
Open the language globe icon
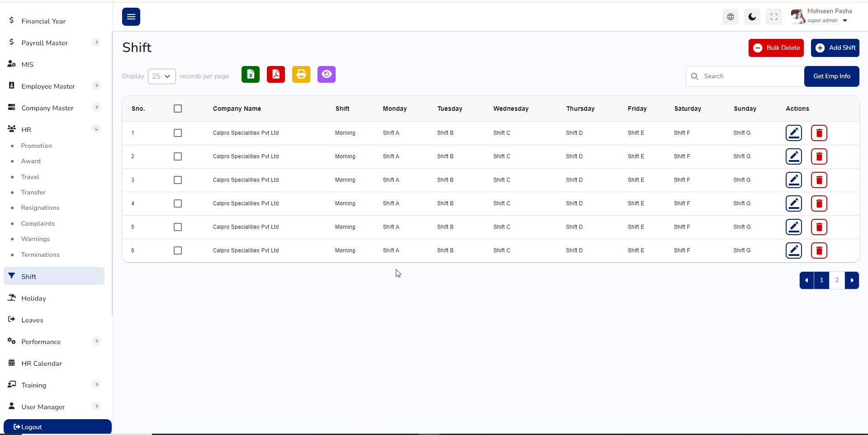tap(730, 17)
